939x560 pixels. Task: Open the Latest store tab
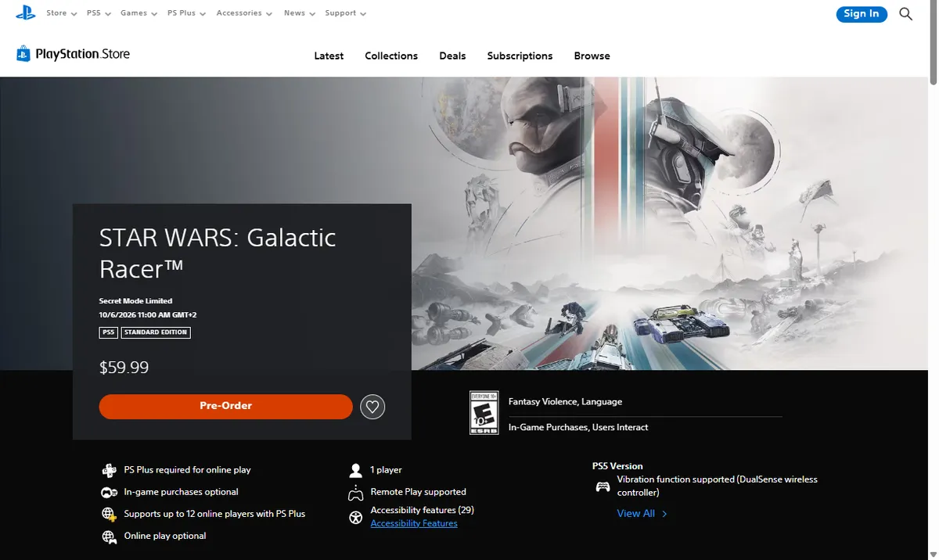(x=329, y=56)
